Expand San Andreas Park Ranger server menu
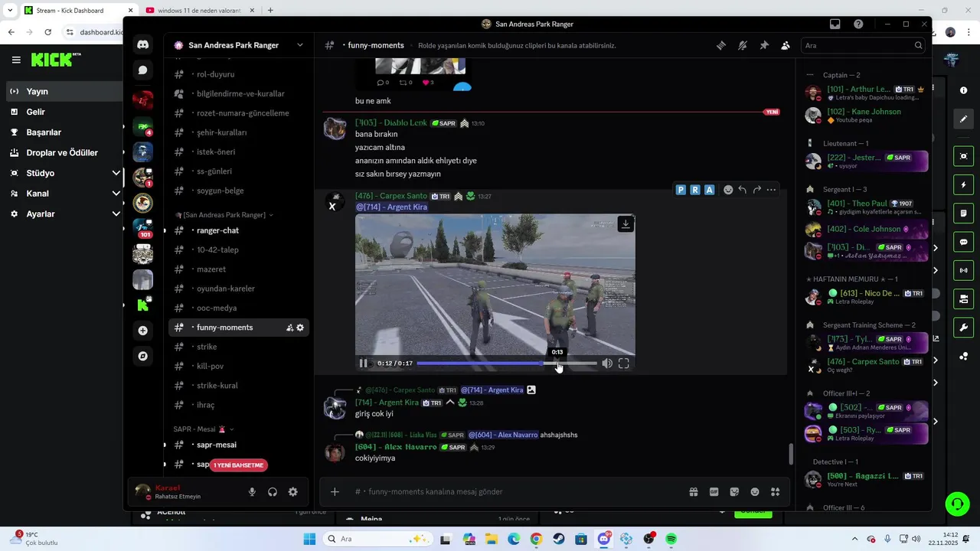The height and width of the screenshot is (551, 980). click(x=300, y=45)
